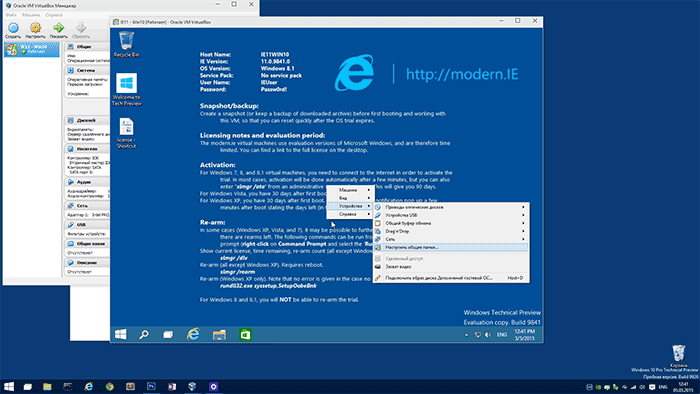Choose Подключить образ диска Дополнений гостевой ОС
Screen dimensions: 700x394
(451, 278)
